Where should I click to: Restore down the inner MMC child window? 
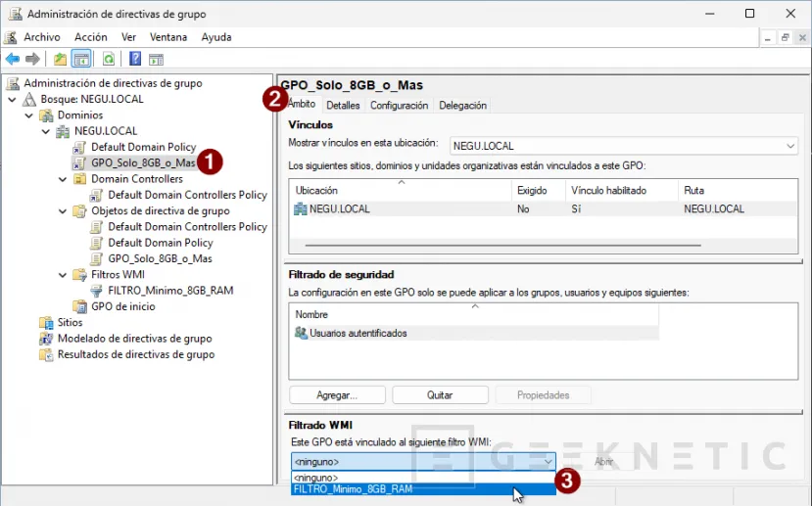tap(786, 37)
